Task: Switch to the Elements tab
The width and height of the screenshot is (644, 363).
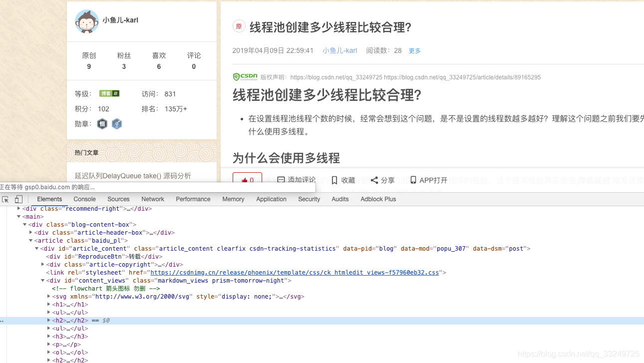Action: pos(49,199)
